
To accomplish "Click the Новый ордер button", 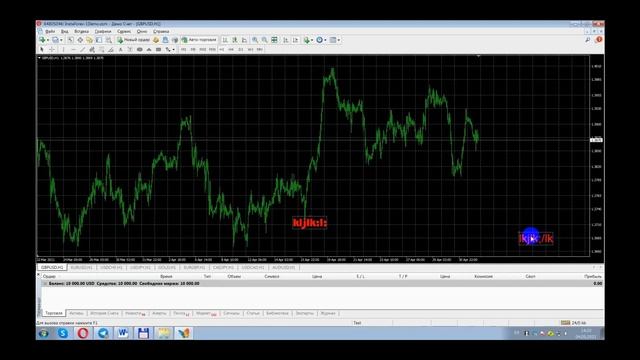I will click(134, 40).
